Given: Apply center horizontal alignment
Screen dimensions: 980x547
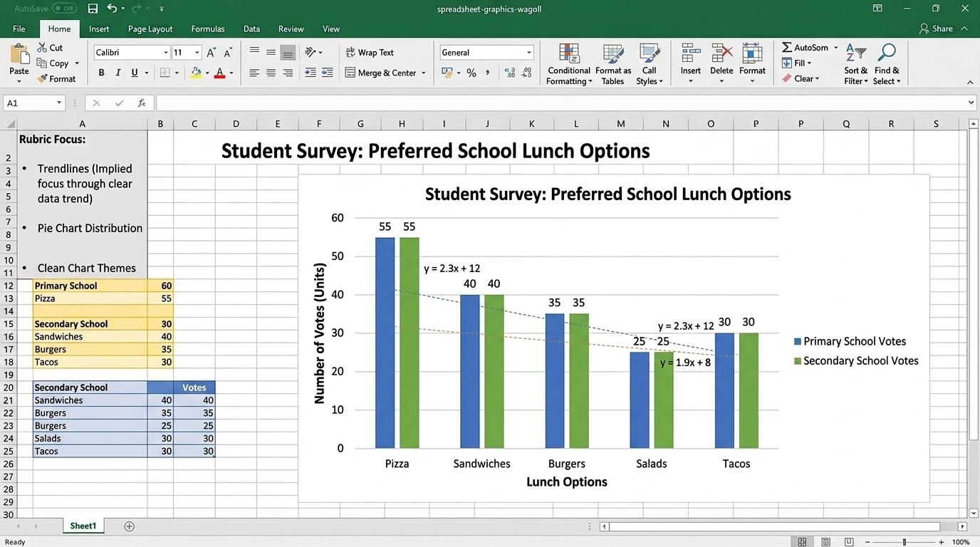Looking at the screenshot, I should click(x=271, y=73).
